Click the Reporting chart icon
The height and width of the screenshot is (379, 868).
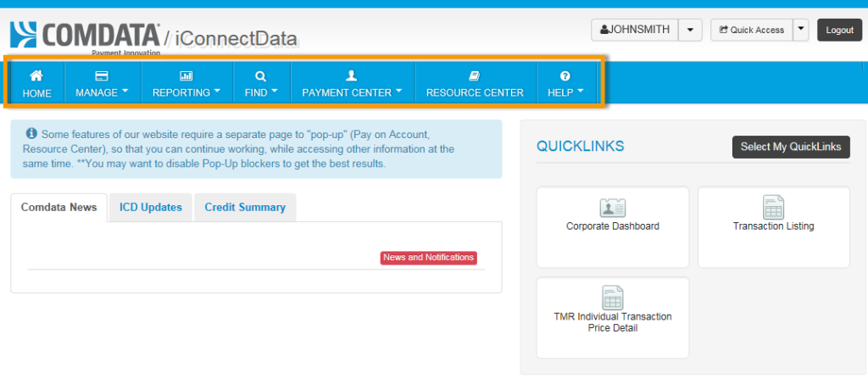[186, 76]
